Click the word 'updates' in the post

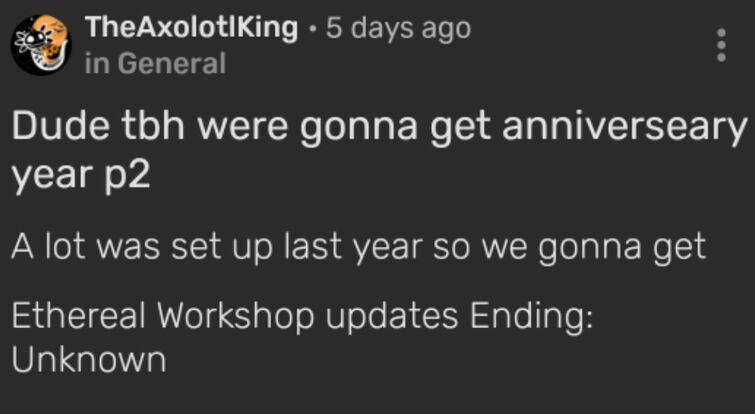coord(392,318)
